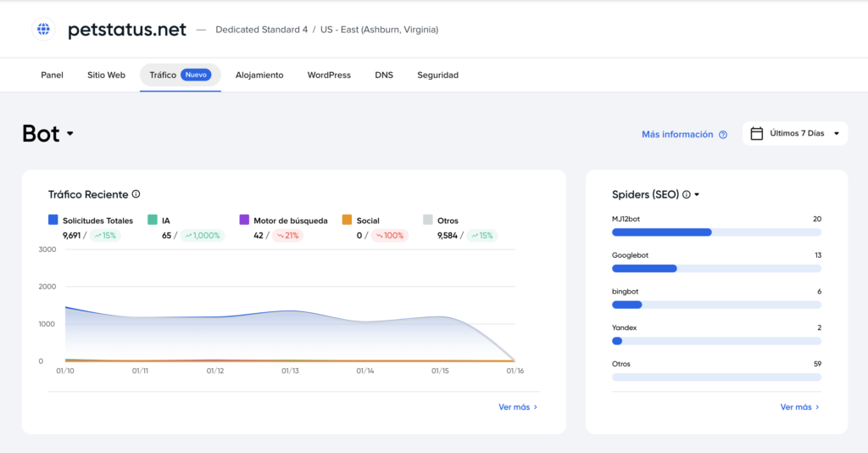Click the Más información link

point(677,135)
